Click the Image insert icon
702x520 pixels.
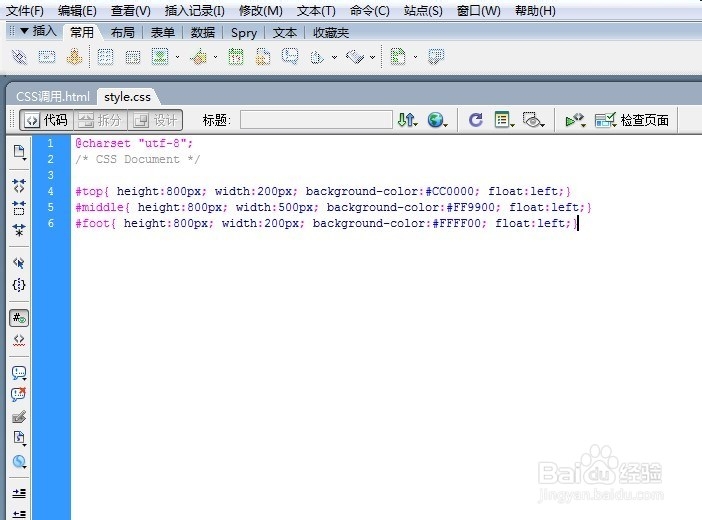160,57
